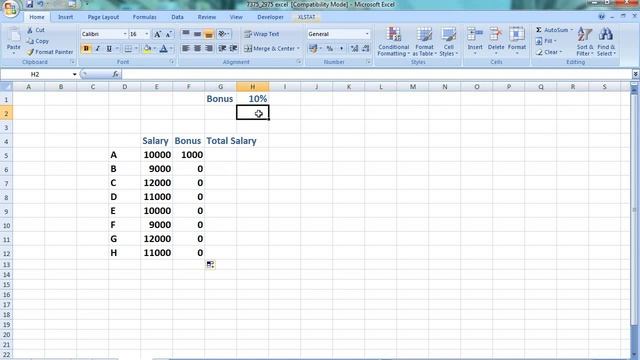Switch to the Data tab
This screenshot has width=640, height=360.
pos(177,17)
